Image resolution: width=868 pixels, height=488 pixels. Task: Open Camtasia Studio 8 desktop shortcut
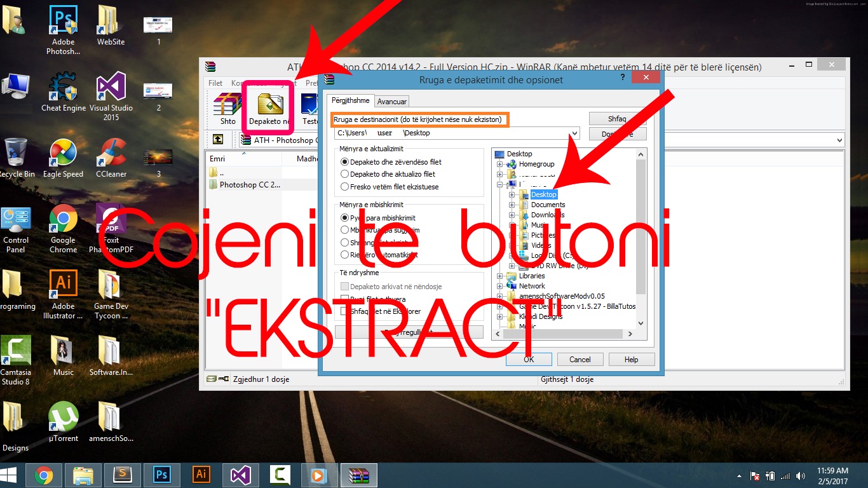(16, 361)
